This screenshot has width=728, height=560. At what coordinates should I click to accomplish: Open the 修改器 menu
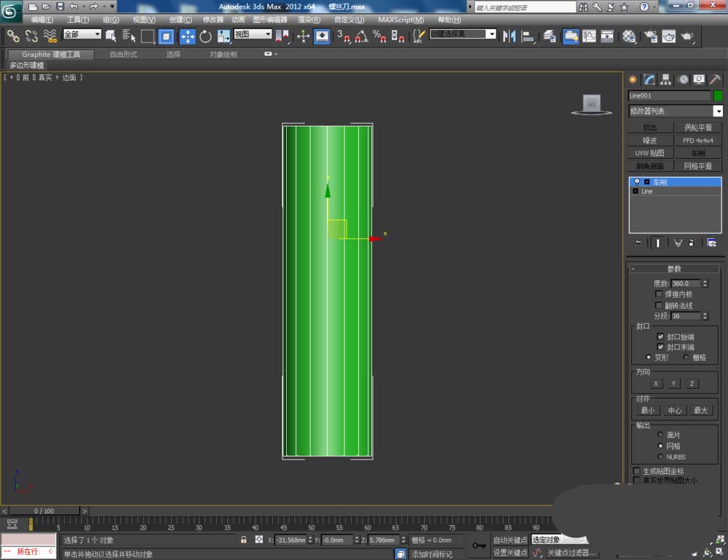coord(213,20)
